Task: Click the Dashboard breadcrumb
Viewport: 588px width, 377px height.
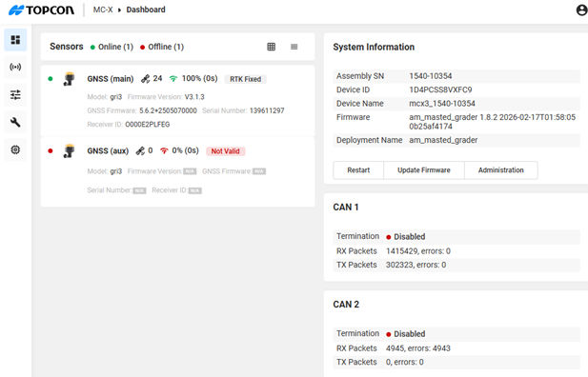Action: (x=146, y=10)
